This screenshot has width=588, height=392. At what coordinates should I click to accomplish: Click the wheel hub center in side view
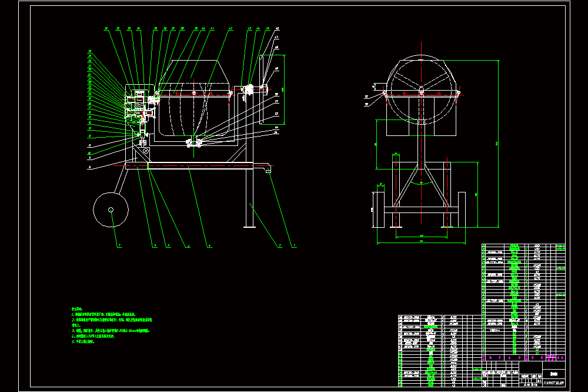coord(111,210)
